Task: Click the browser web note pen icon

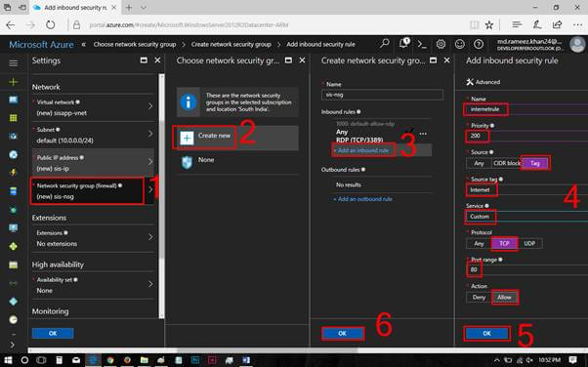Action: point(536,24)
